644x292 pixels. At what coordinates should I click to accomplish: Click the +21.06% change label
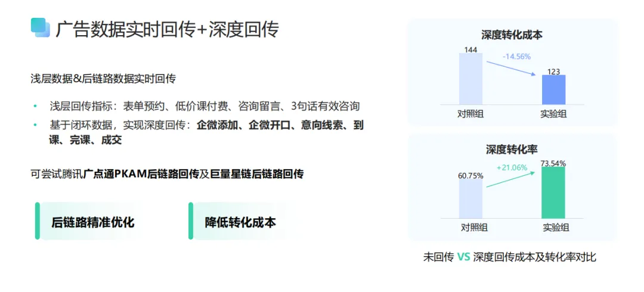[x=512, y=168]
